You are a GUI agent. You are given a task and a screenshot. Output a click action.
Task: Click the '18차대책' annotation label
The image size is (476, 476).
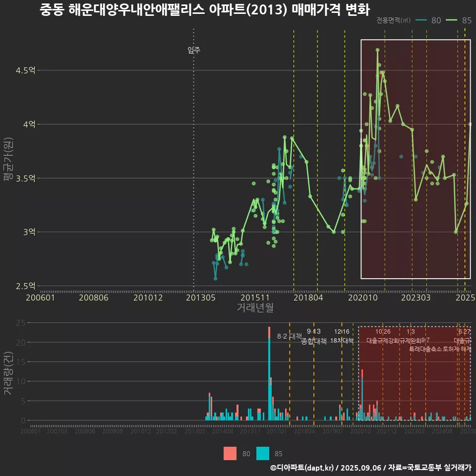pos(342,341)
